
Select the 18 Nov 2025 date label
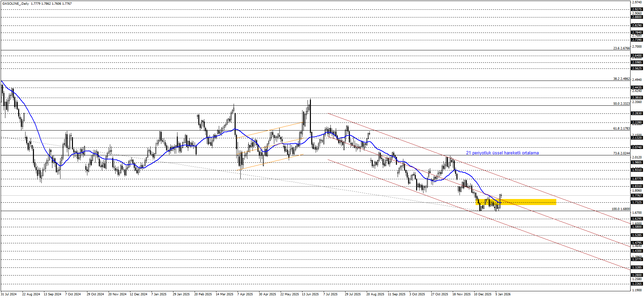click(461, 294)
